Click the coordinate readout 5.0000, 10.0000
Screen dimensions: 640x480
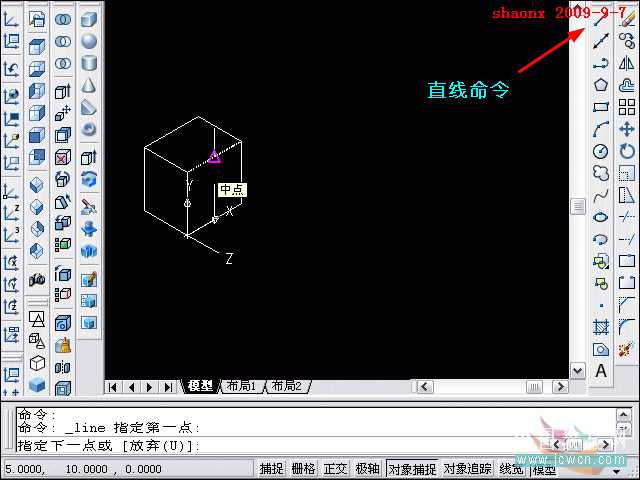(83, 469)
